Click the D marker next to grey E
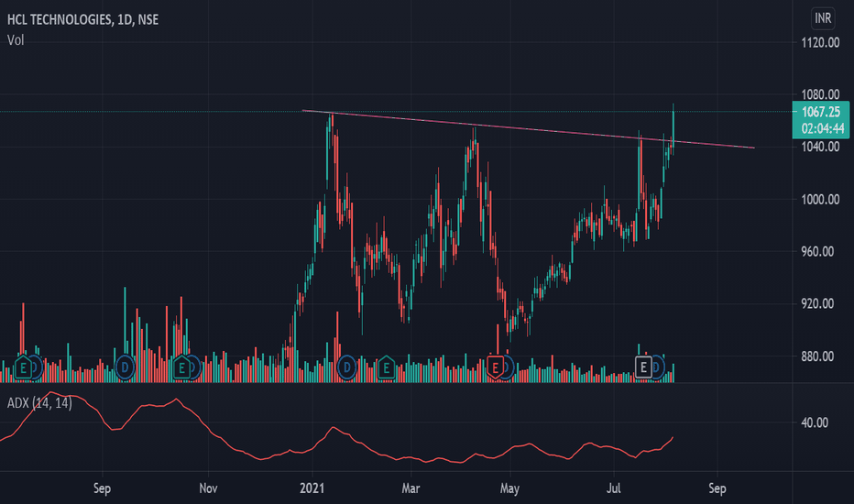The width and height of the screenshot is (854, 504). (657, 367)
